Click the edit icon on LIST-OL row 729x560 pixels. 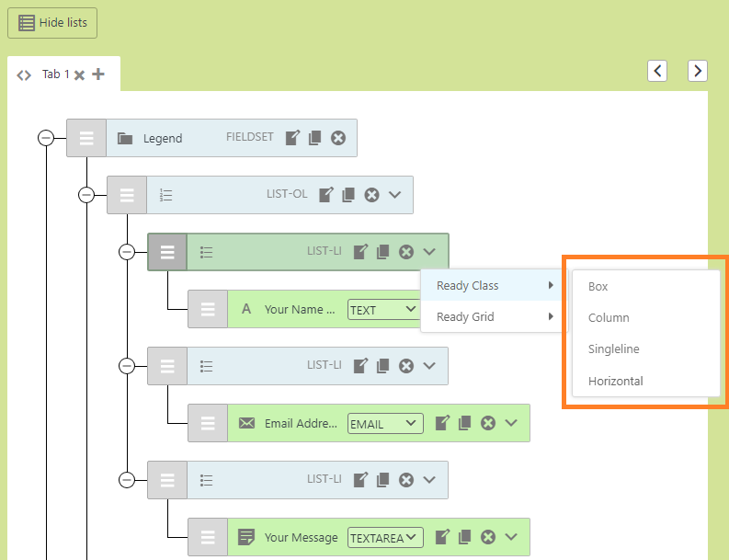[325, 195]
